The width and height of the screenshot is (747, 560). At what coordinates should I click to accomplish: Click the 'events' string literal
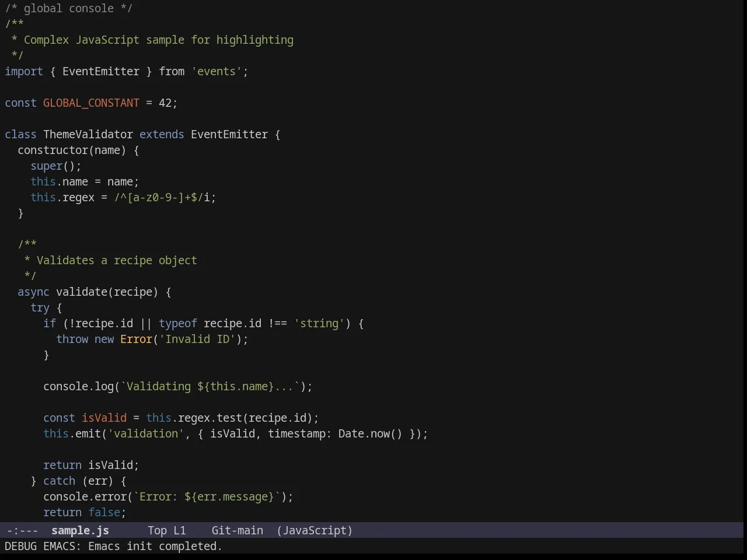(217, 71)
